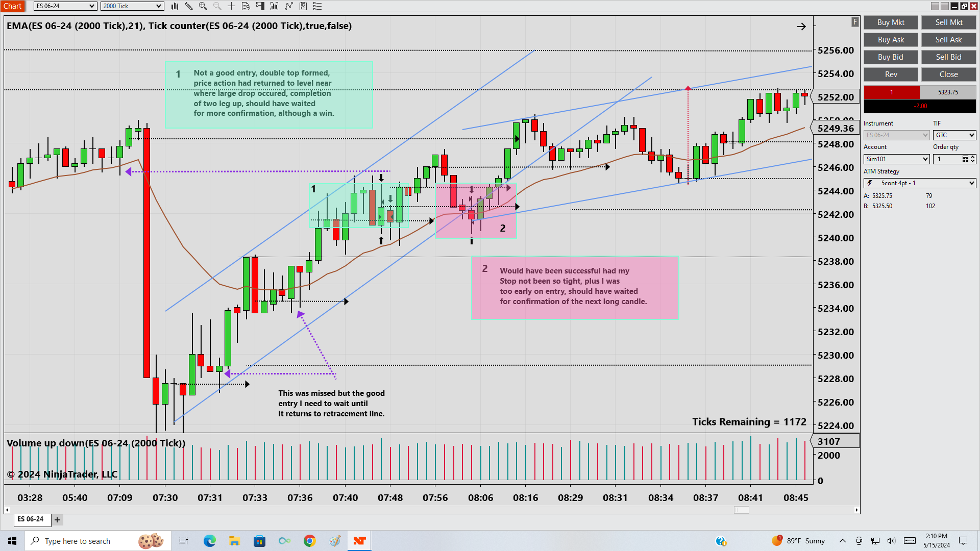Open the 89°F Sunny weather widget
This screenshot has height=551, width=980.
coord(798,541)
